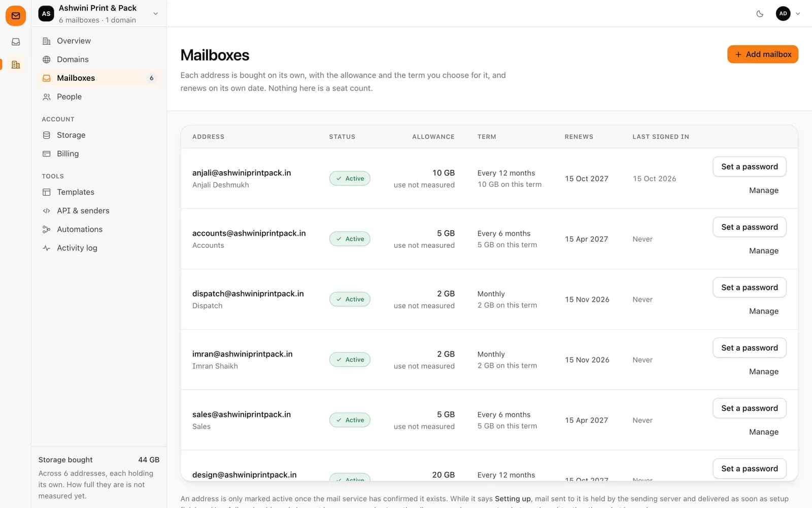The width and height of the screenshot is (812, 508).
Task: Toggle dark mode with the moon icon
Action: point(760,14)
